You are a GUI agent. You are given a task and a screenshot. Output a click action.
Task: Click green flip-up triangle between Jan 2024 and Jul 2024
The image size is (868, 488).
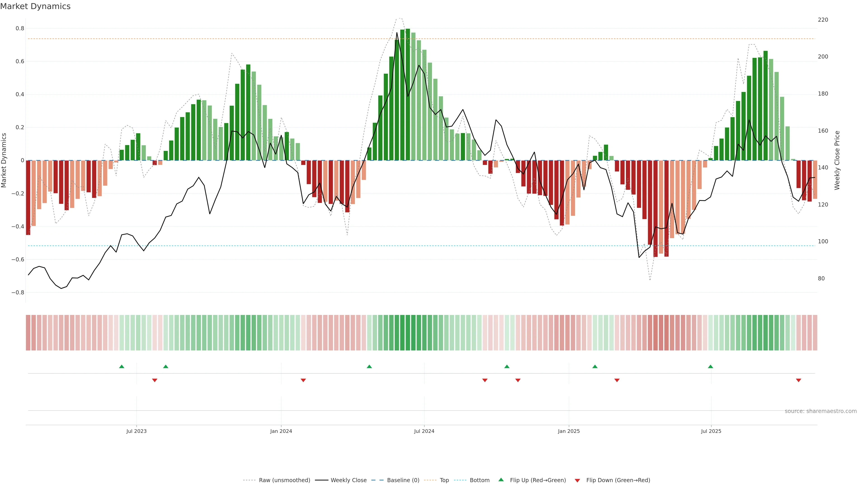[x=369, y=366]
